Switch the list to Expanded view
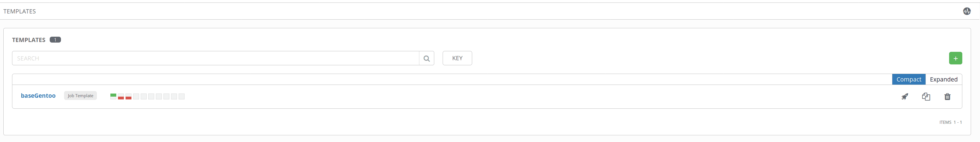980x142 pixels. [x=943, y=79]
